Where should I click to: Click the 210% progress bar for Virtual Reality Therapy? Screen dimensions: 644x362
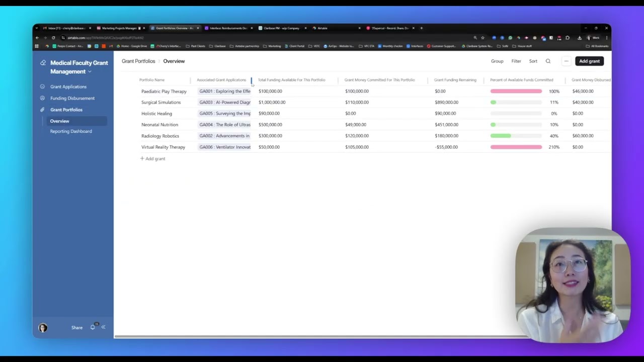(x=516, y=147)
